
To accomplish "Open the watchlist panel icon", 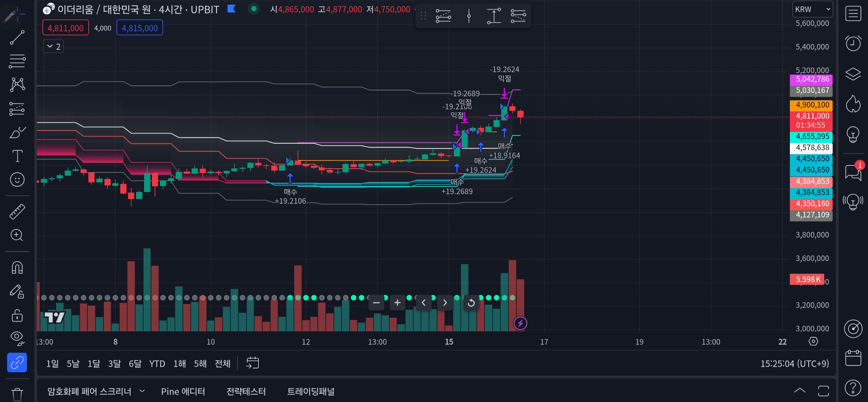I will pos(853,14).
